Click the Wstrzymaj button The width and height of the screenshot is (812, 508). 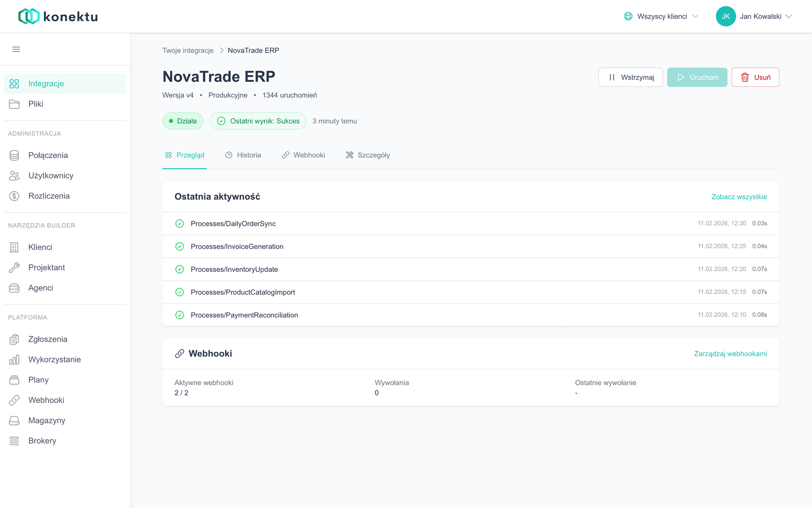tap(630, 77)
